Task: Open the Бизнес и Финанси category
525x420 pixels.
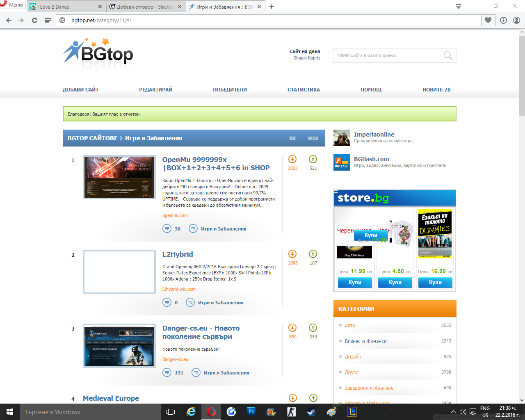Action: pyautogui.click(x=365, y=341)
